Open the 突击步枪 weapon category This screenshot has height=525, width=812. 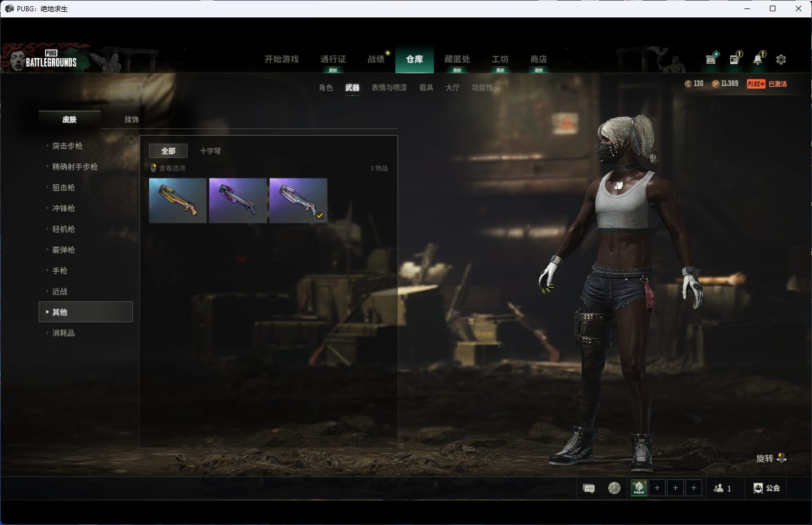67,146
